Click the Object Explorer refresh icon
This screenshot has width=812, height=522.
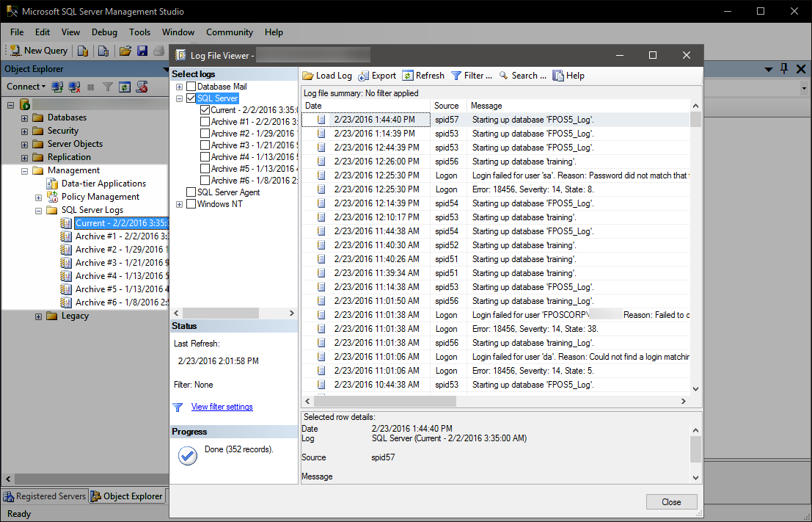pos(124,87)
